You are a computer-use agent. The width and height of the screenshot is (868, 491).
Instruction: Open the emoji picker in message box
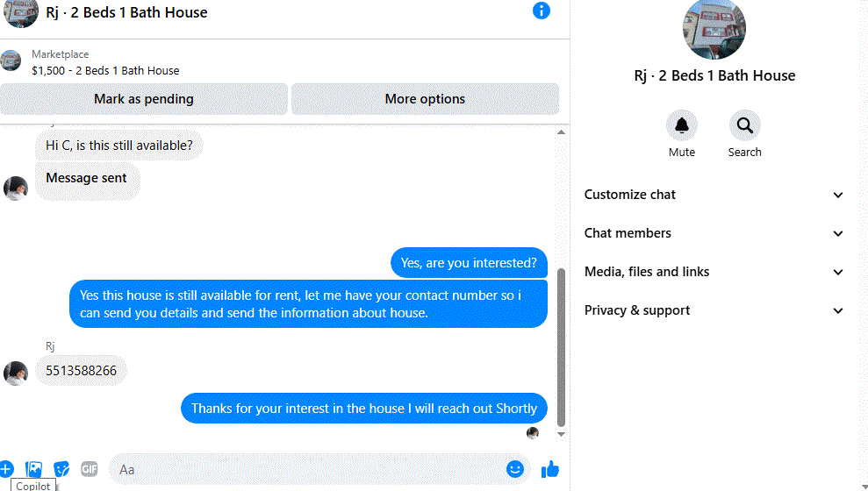(515, 469)
